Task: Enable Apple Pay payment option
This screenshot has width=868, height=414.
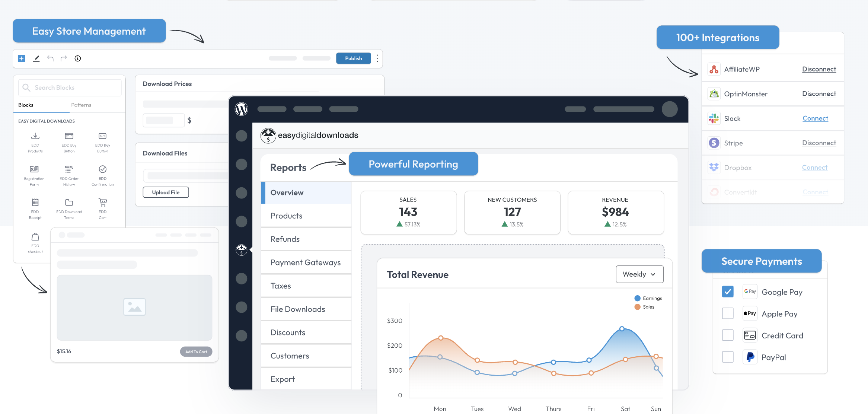Action: 728,313
